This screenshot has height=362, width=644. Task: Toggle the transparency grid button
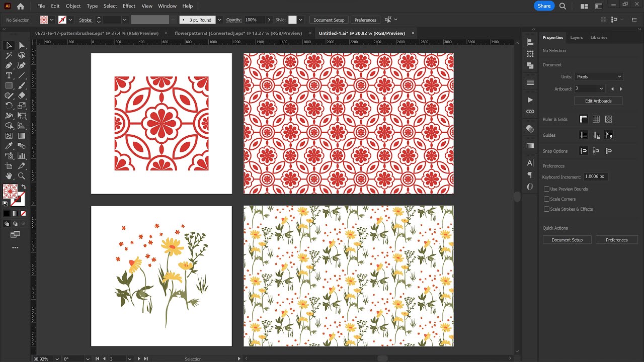[x=609, y=119]
